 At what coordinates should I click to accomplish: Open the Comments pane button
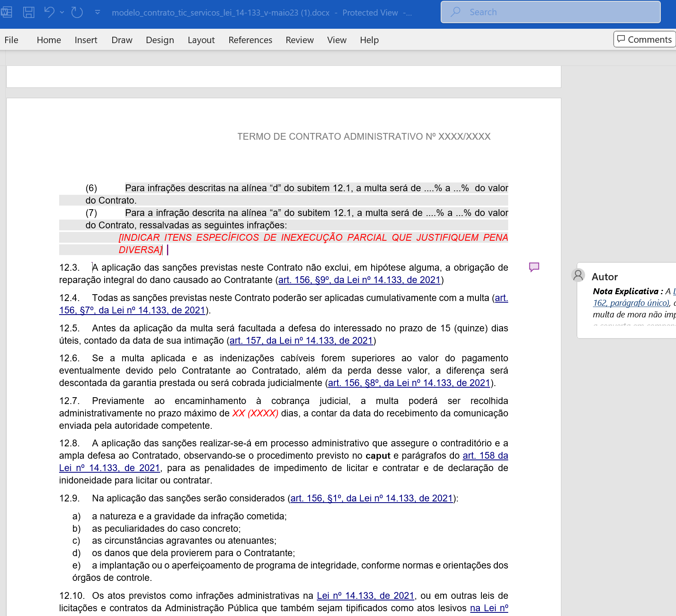[x=644, y=40]
